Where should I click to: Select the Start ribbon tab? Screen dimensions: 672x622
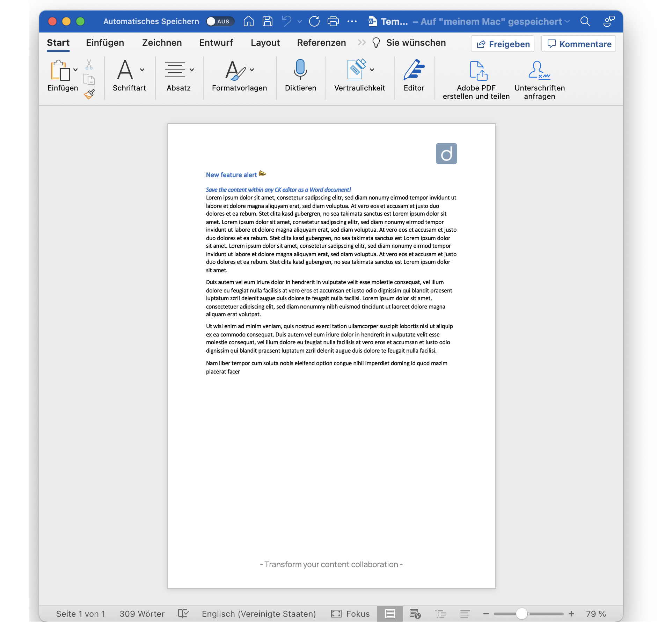(x=58, y=43)
